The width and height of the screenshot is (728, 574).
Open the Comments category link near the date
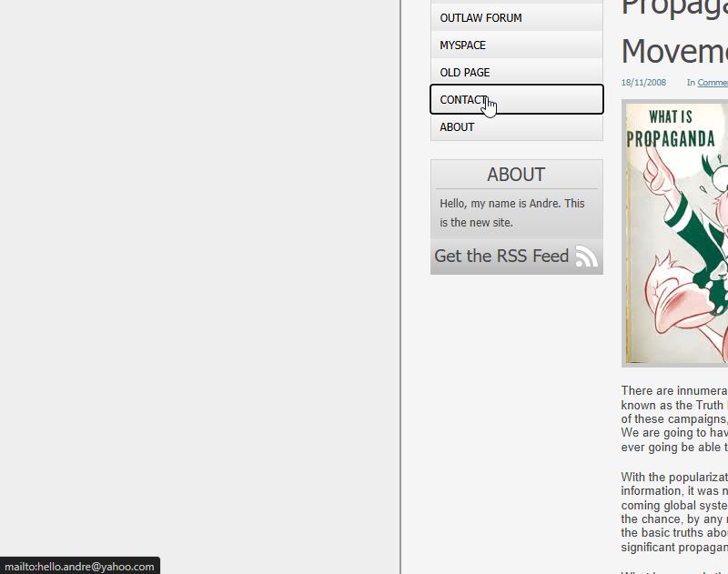pos(713,83)
